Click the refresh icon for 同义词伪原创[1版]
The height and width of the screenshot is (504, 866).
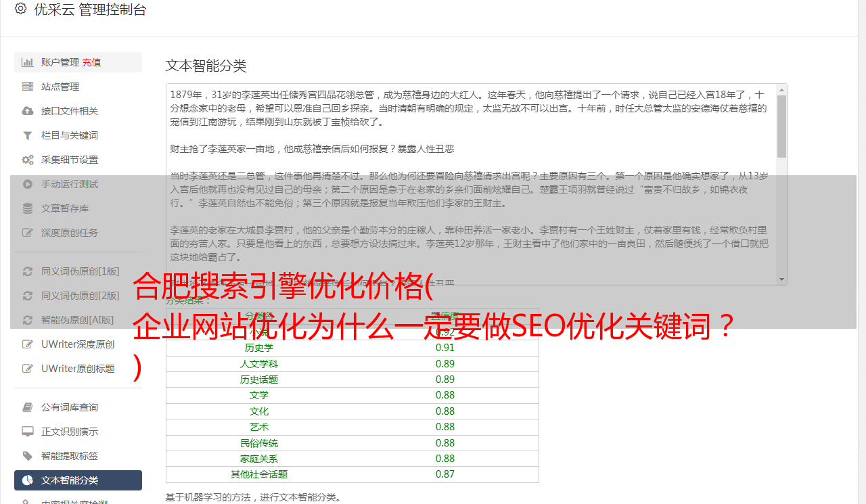pyautogui.click(x=28, y=271)
